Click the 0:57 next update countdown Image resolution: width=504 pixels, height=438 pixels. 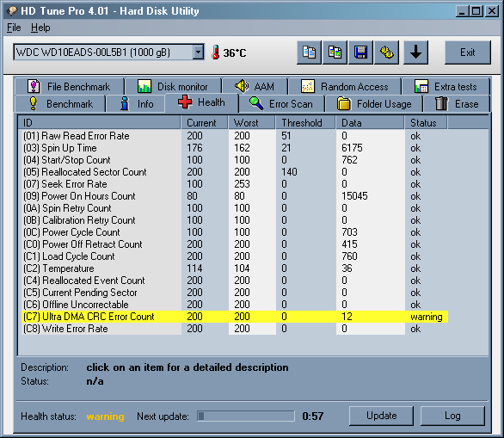pos(313,416)
